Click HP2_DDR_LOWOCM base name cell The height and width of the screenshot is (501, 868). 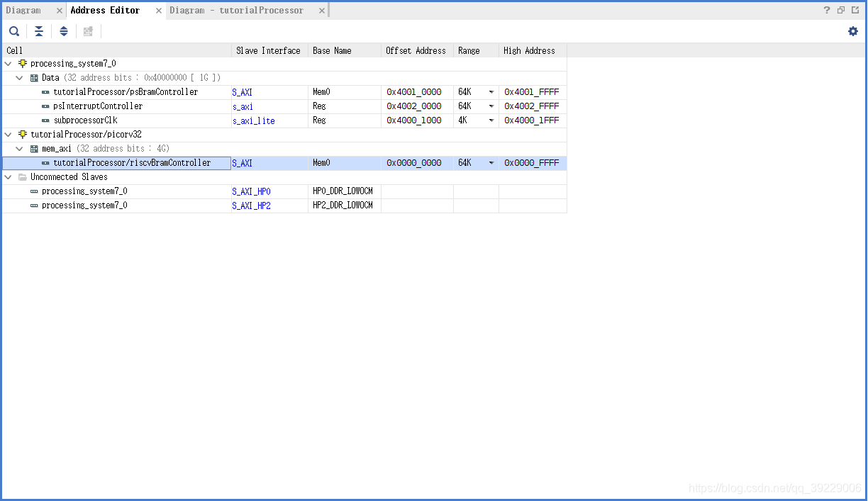(x=345, y=206)
